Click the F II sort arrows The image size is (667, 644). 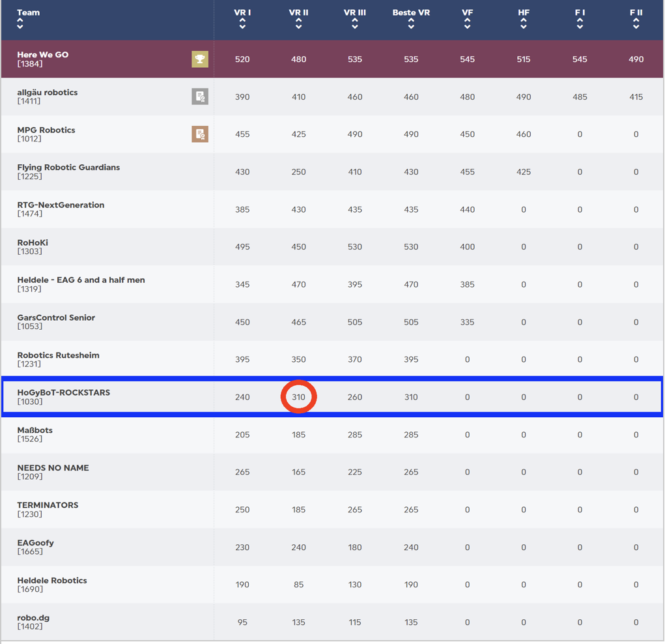[x=636, y=23]
